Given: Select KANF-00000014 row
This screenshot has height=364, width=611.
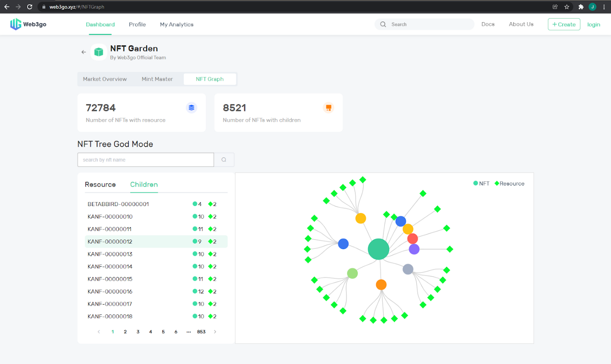Looking at the screenshot, I should pyautogui.click(x=156, y=266).
